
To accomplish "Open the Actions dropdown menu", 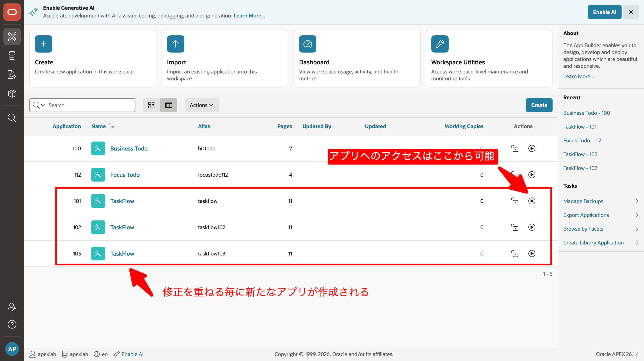I will click(202, 105).
